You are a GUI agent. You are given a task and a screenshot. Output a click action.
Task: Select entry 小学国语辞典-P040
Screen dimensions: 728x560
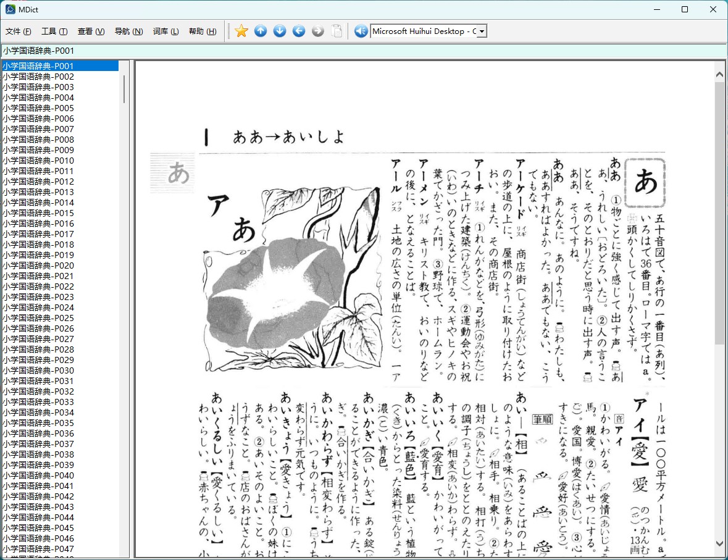[60, 475]
